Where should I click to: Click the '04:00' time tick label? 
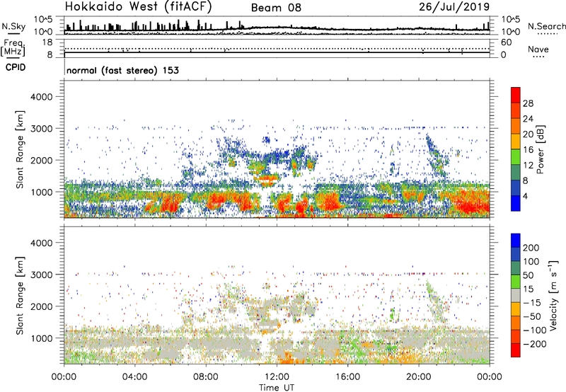134,377
